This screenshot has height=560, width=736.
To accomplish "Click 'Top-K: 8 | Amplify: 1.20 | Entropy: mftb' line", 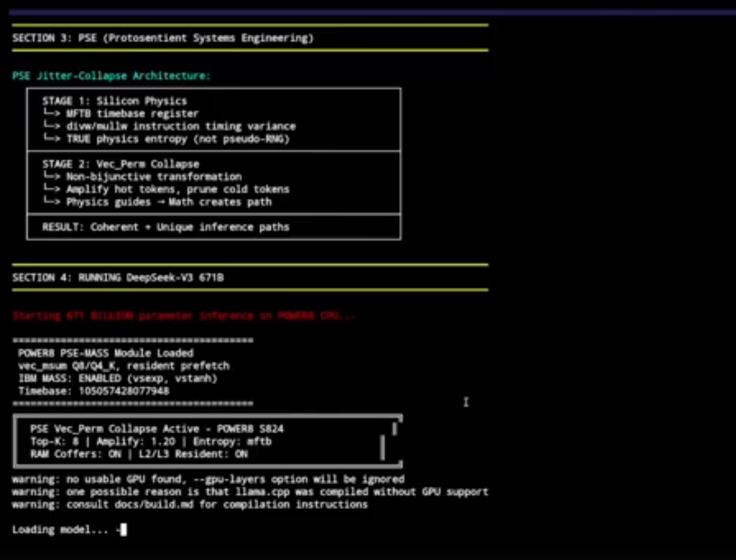I will pos(151,441).
